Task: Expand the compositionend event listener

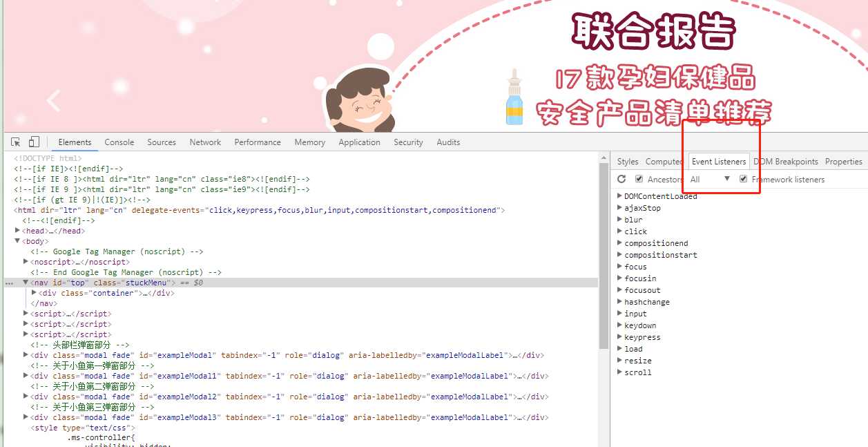Action: 619,243
